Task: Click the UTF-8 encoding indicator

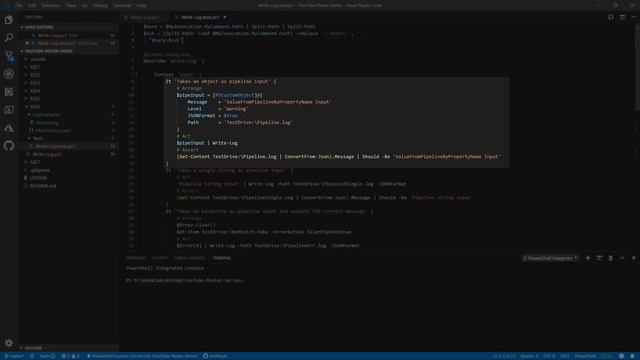Action: [549, 356]
